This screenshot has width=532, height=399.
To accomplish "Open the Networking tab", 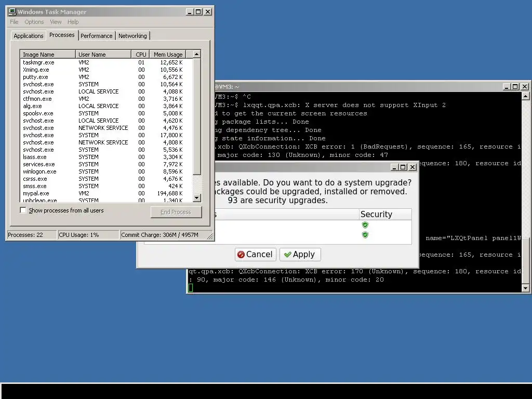I will tap(132, 36).
